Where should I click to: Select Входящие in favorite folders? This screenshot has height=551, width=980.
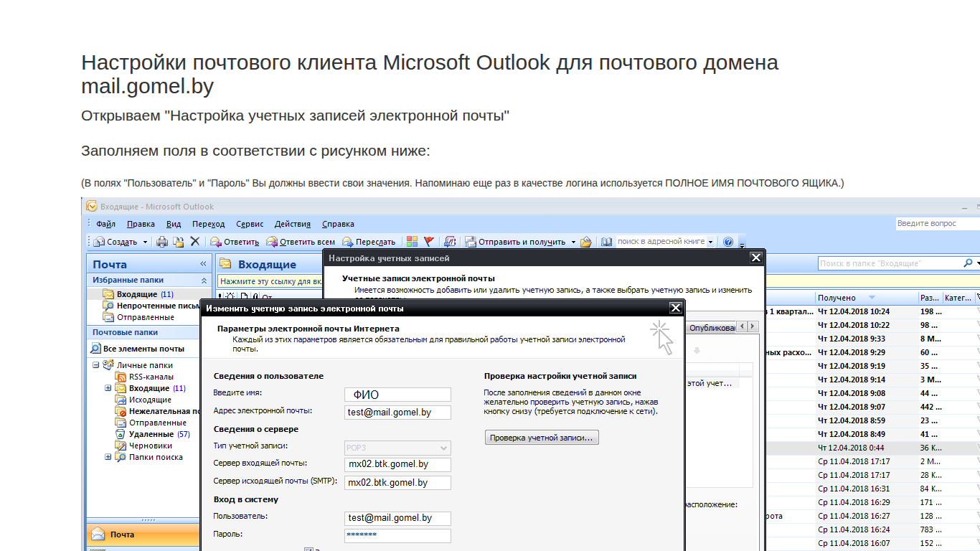coord(137,294)
